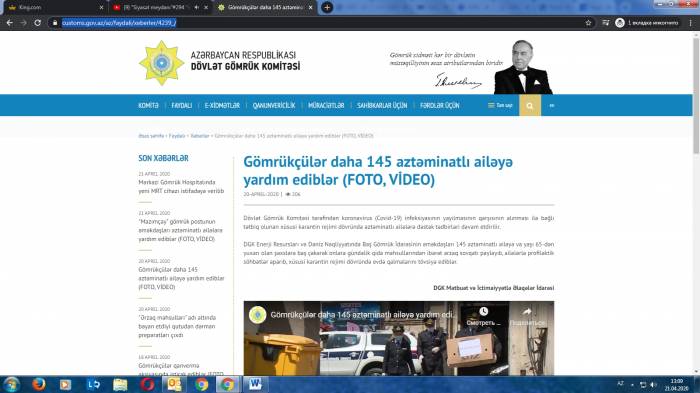Switch to the King.com tab
This screenshot has height=393, width=700.
[54, 8]
